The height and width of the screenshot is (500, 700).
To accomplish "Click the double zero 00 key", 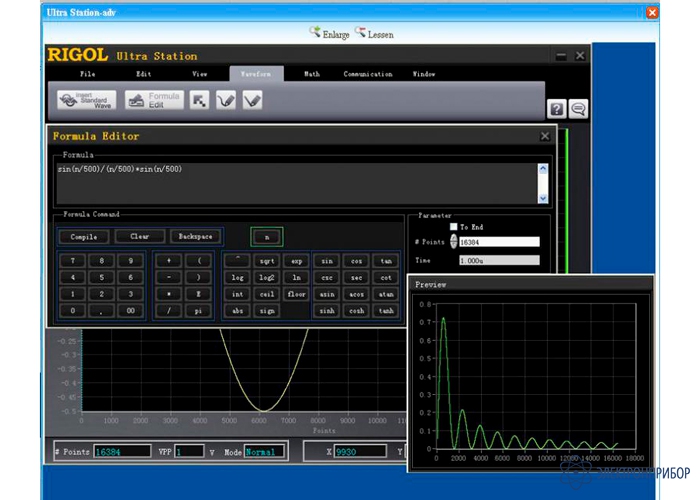I will coord(130,311).
